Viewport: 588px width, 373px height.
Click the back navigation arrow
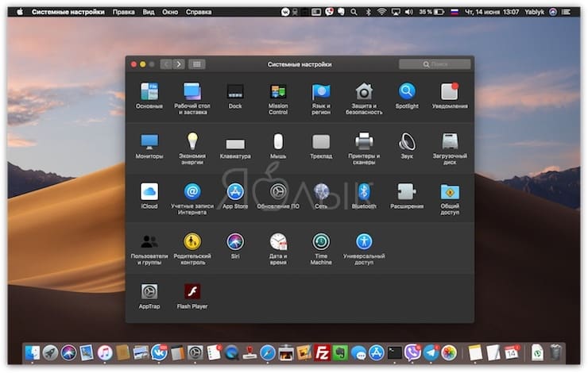pos(166,64)
